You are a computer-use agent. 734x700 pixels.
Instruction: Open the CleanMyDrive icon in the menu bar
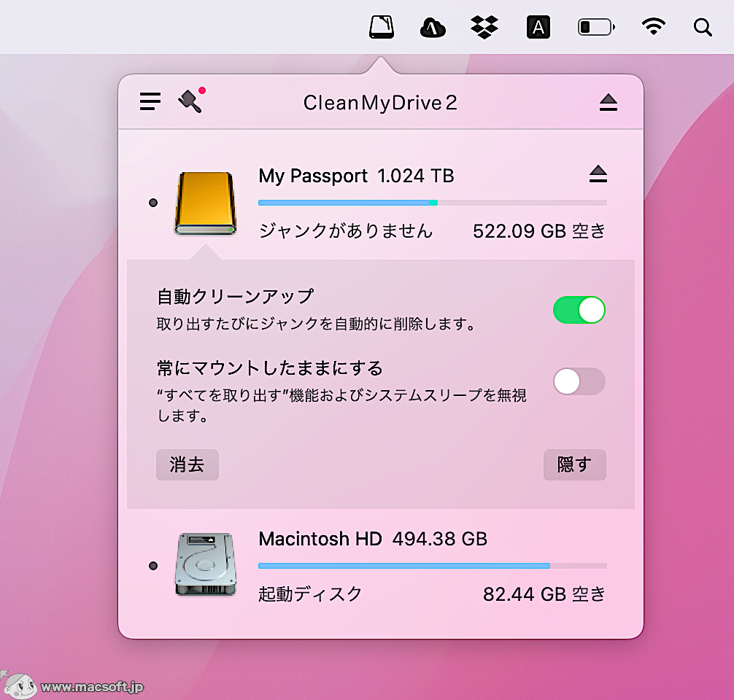click(x=382, y=27)
